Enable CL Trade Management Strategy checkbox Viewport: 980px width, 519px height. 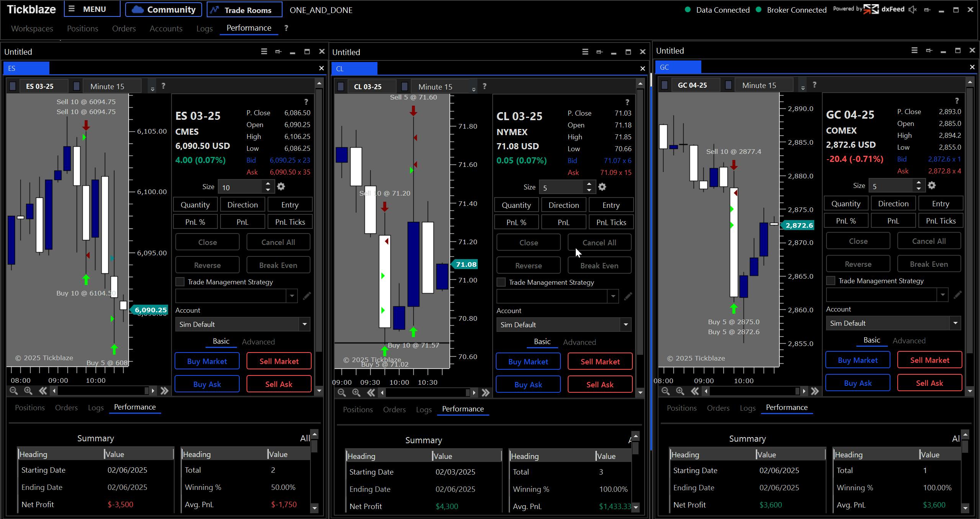pos(501,282)
